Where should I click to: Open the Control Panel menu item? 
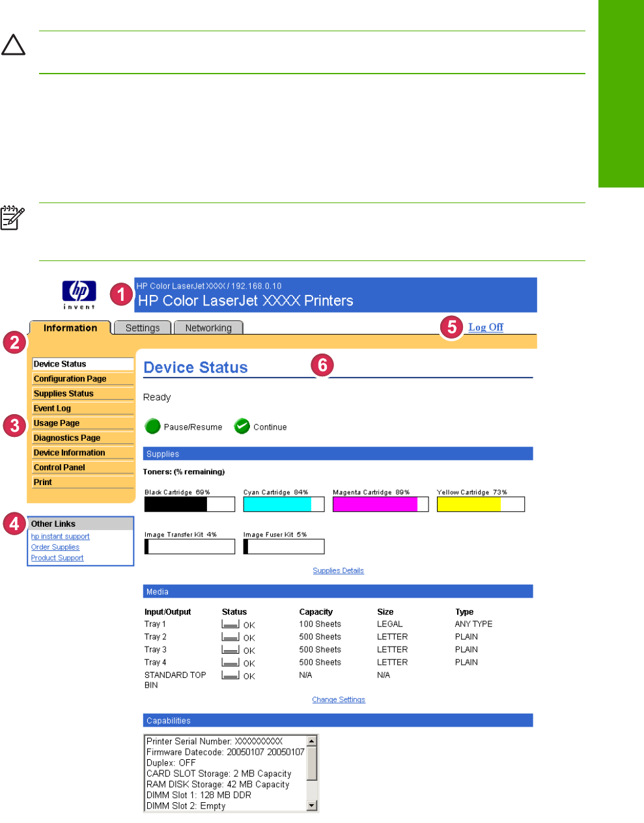(x=83, y=467)
